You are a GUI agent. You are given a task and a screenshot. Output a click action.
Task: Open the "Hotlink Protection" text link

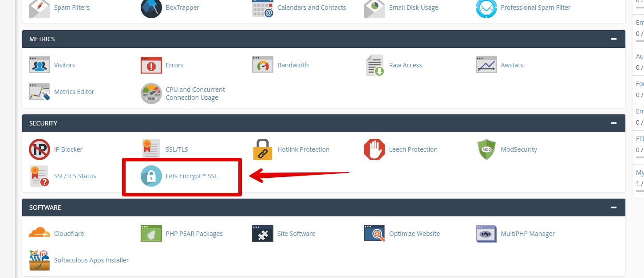tap(304, 149)
